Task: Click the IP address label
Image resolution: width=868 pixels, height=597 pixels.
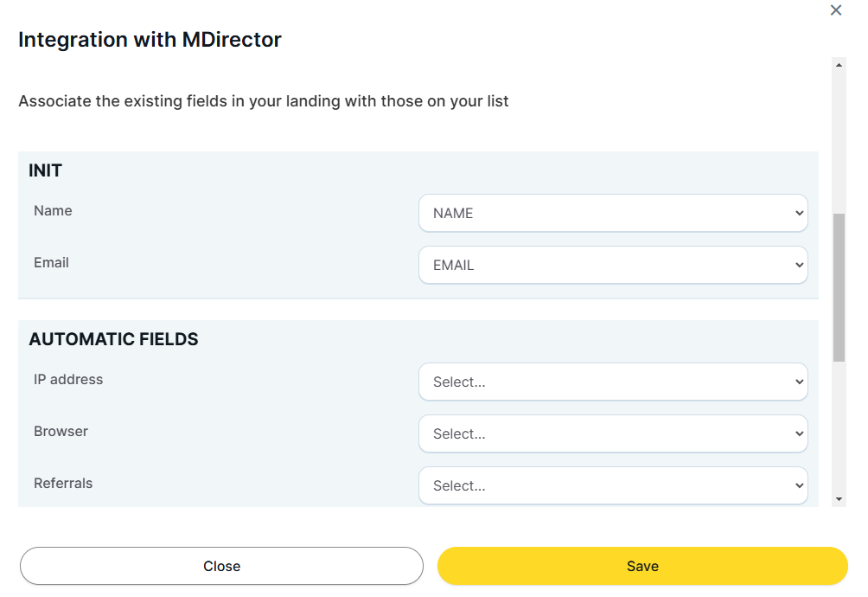Action: pos(68,380)
